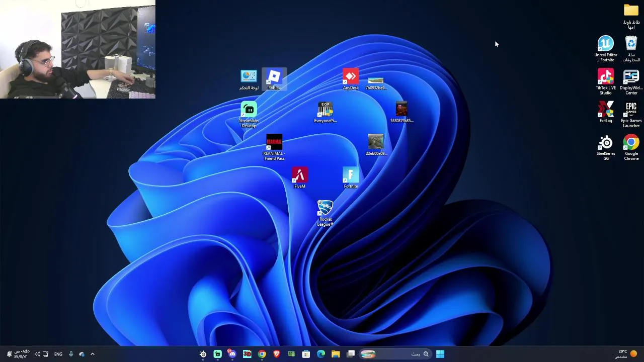Expand the hidden system tray icons
The image size is (644, 362).
click(x=93, y=354)
